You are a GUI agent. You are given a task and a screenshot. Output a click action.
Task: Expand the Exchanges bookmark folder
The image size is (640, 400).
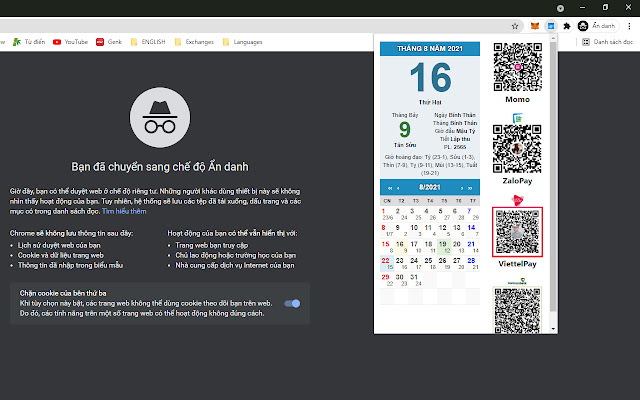tap(194, 42)
